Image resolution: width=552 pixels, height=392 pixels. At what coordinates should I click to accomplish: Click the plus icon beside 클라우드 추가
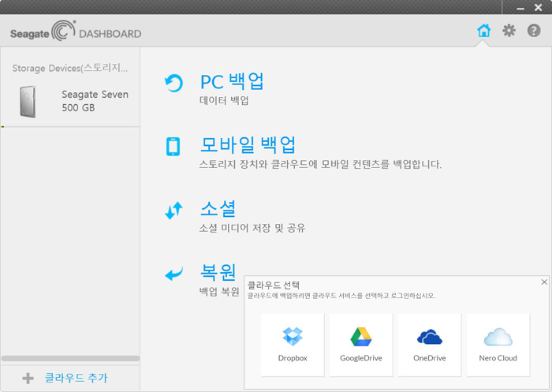click(28, 379)
